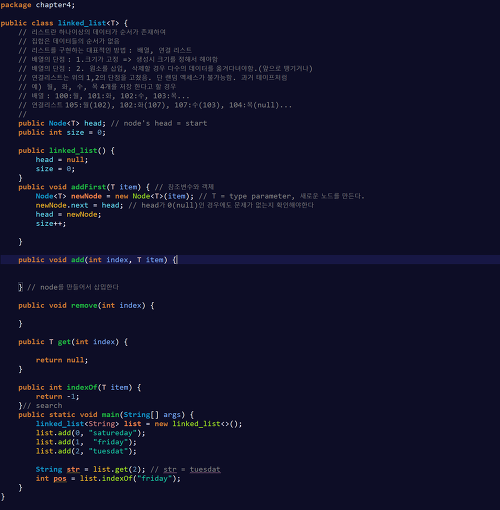Click the 'newNode.next = head;' statement
The height and width of the screenshot is (510, 500).
click(79, 205)
